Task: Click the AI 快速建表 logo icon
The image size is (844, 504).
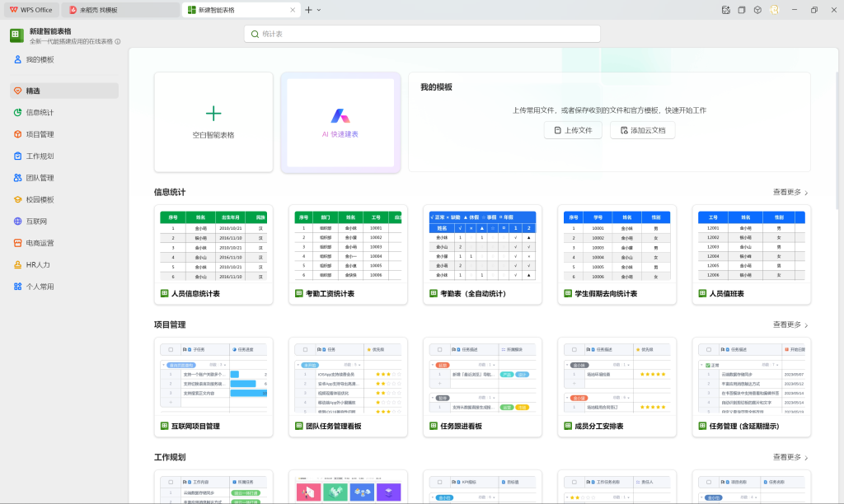Action: click(x=340, y=115)
